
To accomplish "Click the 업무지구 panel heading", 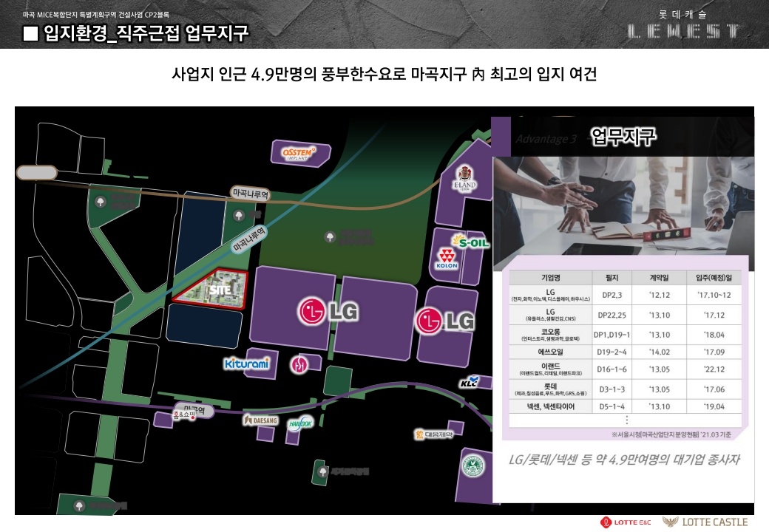I will [623, 136].
